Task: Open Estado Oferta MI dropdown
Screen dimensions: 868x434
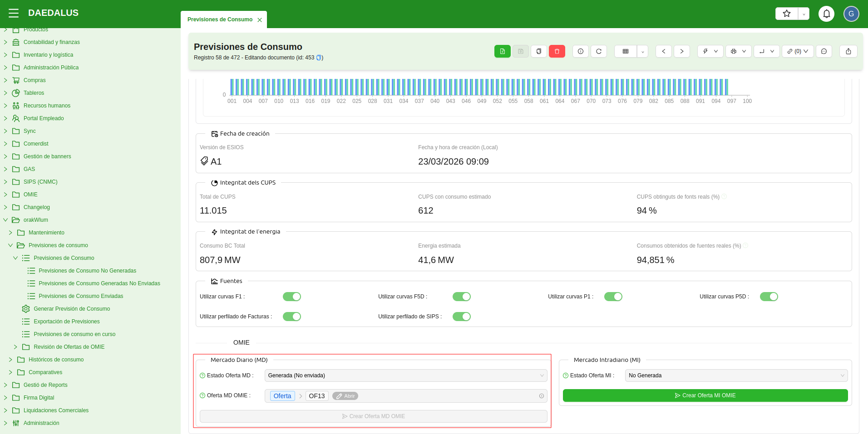Action: tap(736, 375)
